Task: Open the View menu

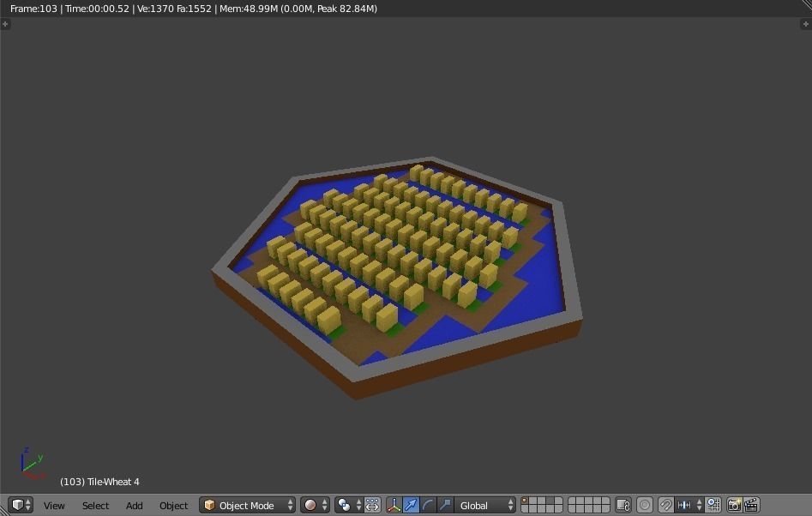Action: (x=54, y=506)
